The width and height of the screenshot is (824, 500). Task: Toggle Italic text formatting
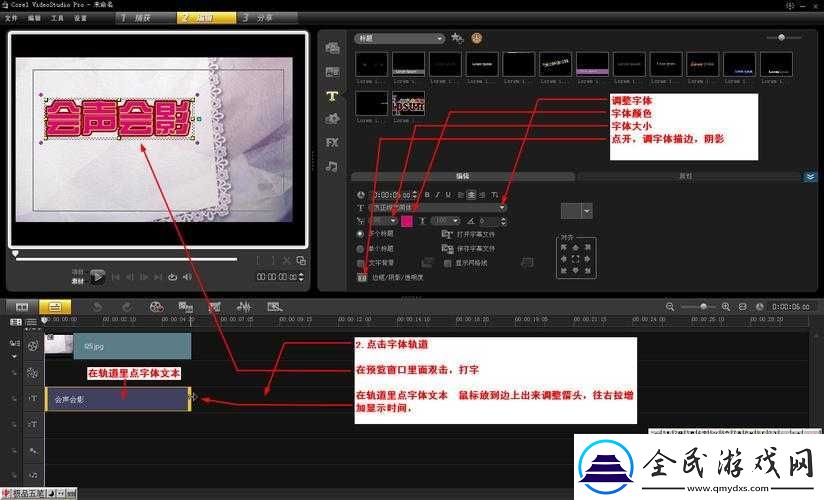437,195
